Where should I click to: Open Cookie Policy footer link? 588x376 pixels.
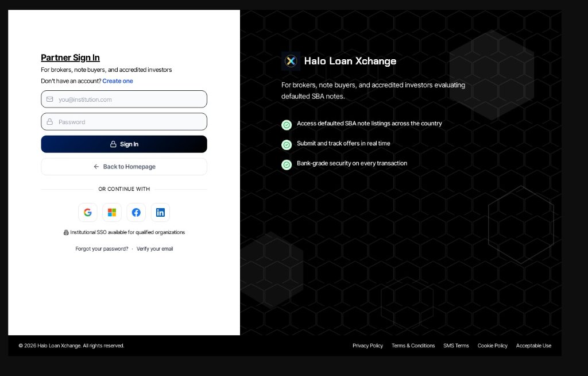pyautogui.click(x=492, y=346)
